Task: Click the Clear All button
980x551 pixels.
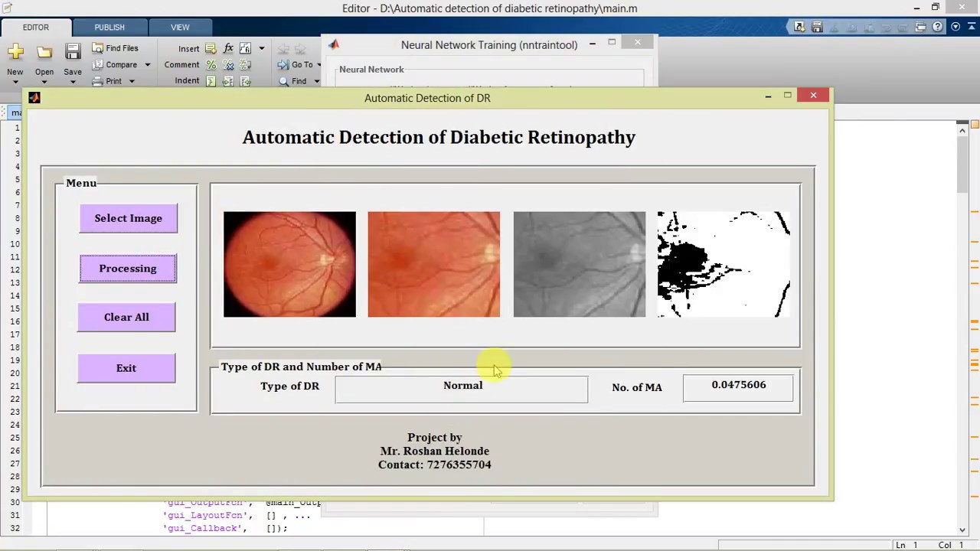Action: (126, 317)
